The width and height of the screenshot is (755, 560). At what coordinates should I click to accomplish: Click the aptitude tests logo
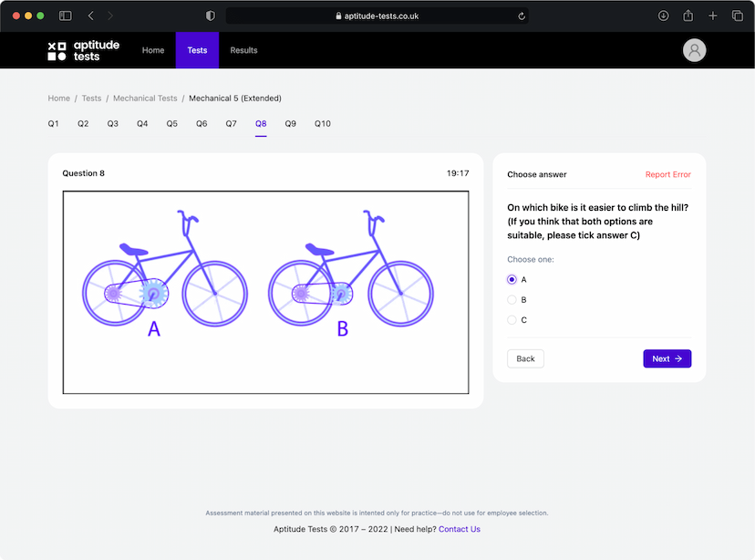[83, 50]
